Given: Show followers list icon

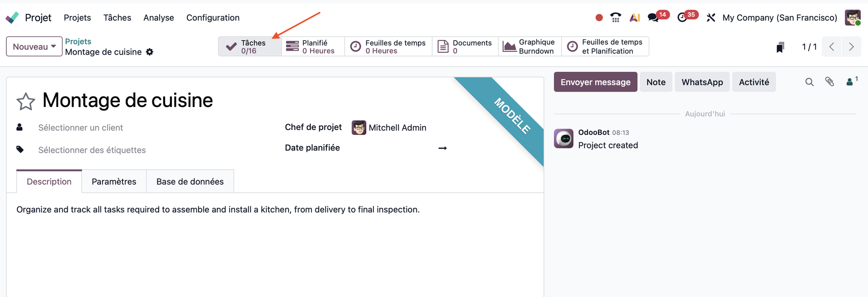Looking at the screenshot, I should tap(850, 82).
